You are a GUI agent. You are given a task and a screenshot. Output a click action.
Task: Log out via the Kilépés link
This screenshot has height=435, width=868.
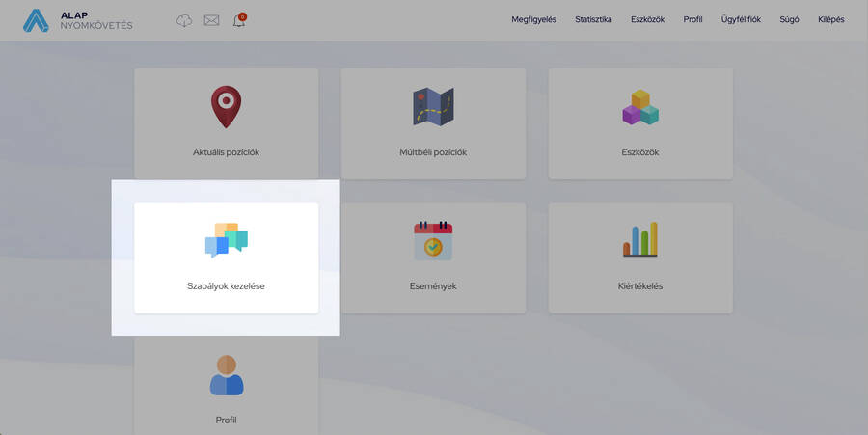pyautogui.click(x=830, y=19)
